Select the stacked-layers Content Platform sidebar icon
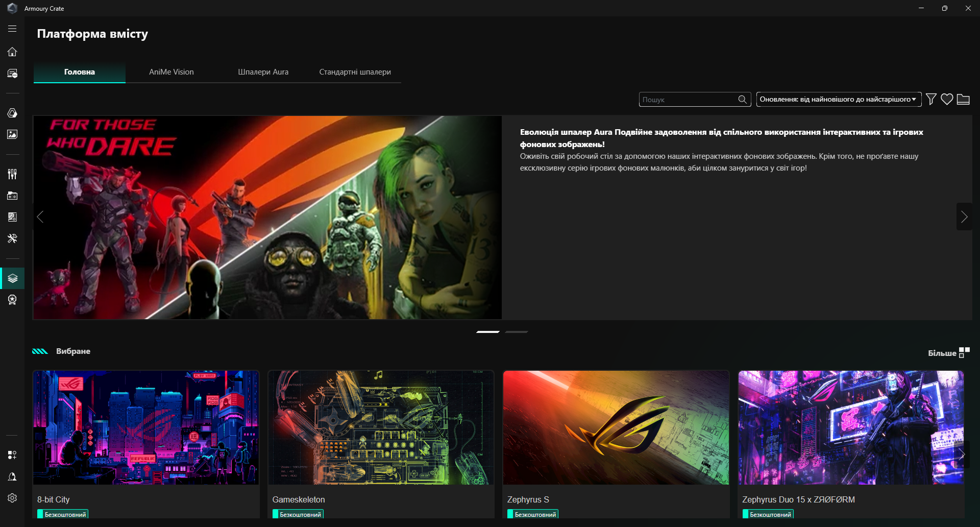This screenshot has width=980, height=527. 12,278
